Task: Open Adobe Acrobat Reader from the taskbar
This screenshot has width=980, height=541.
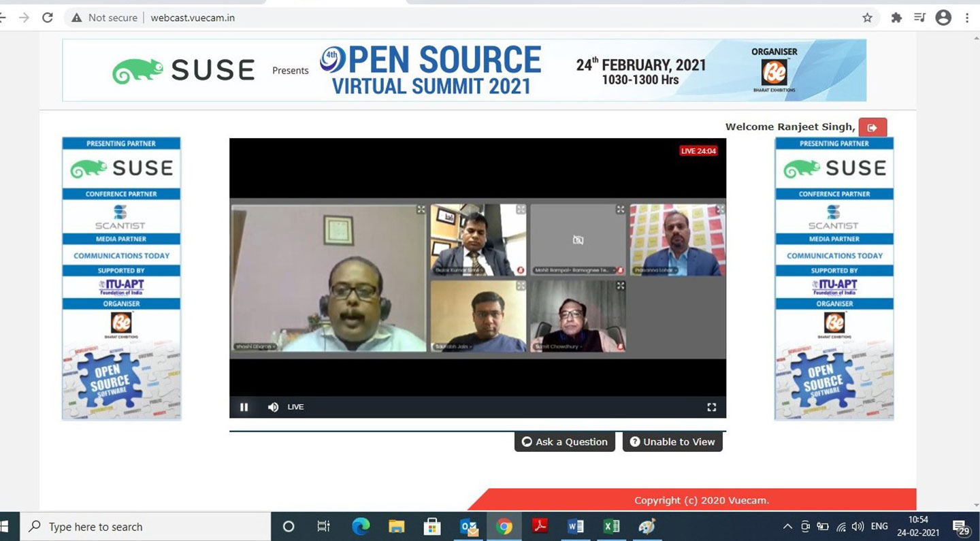Action: coord(540,527)
